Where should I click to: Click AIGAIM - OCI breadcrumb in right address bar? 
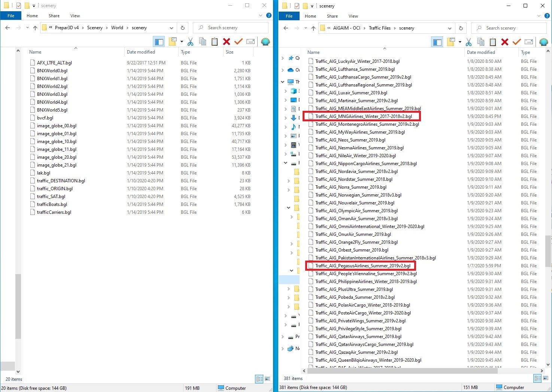tap(346, 28)
